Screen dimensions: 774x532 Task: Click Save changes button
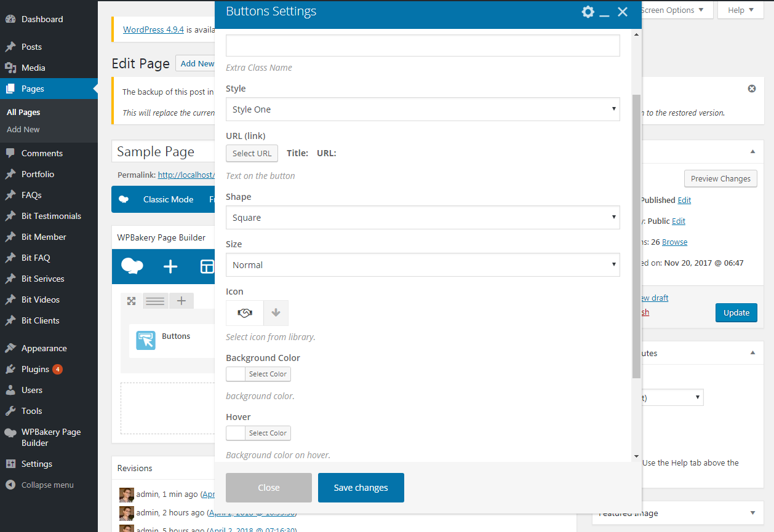(x=361, y=488)
